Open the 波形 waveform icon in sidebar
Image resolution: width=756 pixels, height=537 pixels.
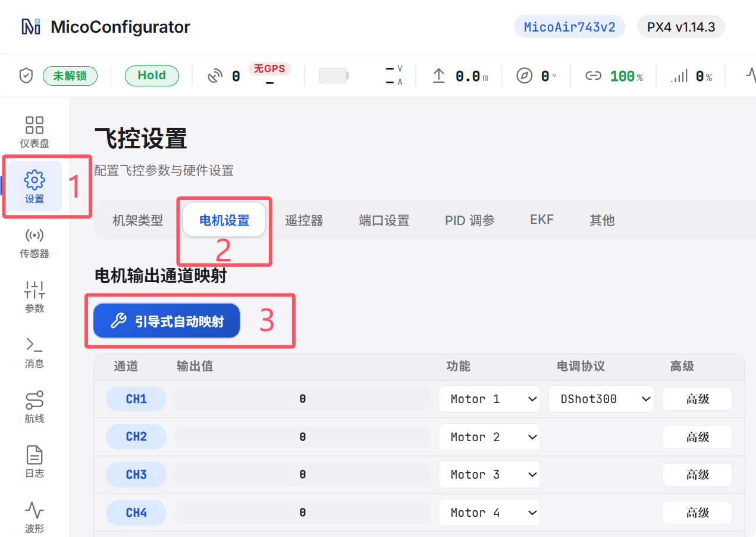(x=34, y=510)
